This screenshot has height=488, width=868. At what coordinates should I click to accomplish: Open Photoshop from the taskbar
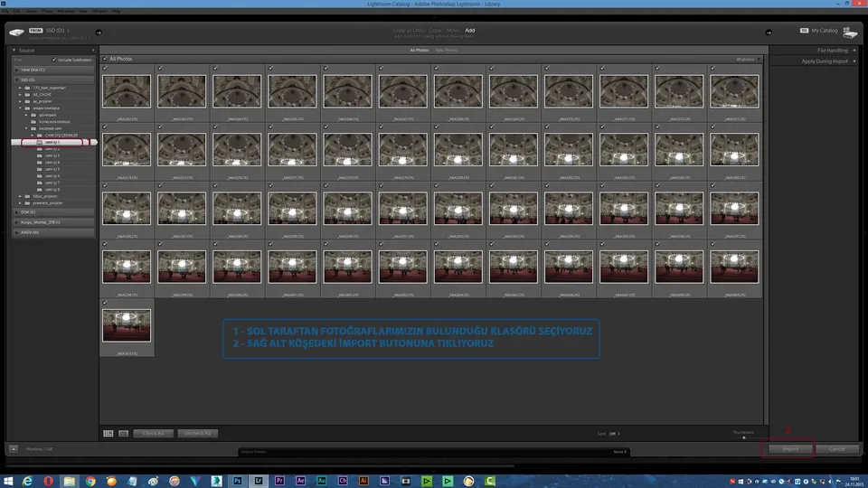pos(238,481)
